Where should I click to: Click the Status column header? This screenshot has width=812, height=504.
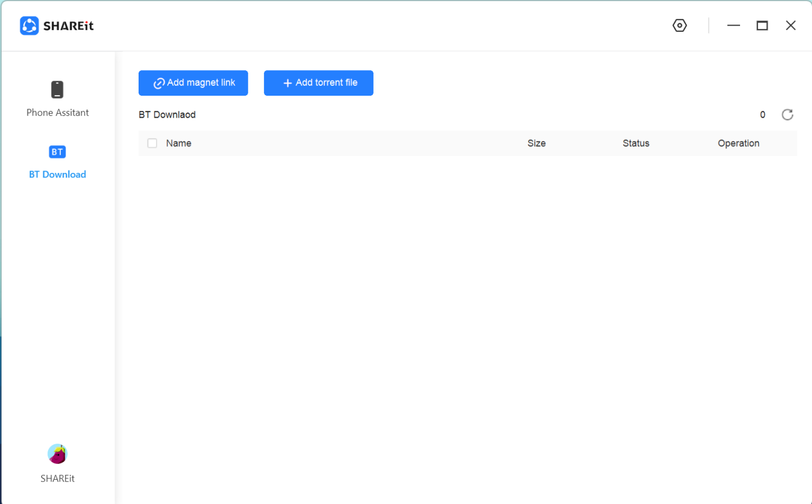tap(636, 143)
